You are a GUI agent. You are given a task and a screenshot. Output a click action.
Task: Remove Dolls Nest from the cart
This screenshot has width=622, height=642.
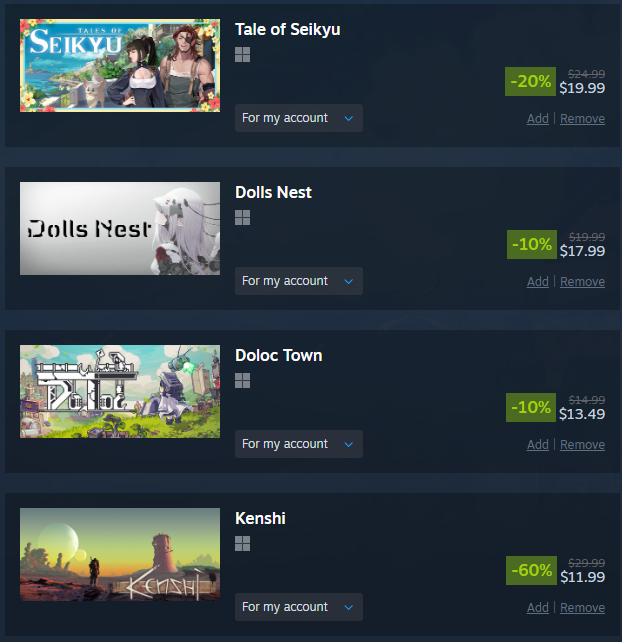tap(582, 282)
